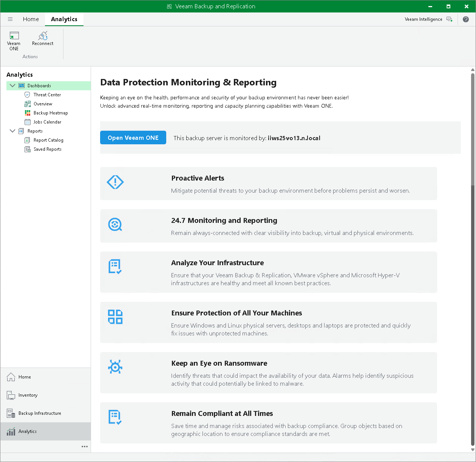The width and height of the screenshot is (476, 462).
Task: Click the Threat Center shield icon
Action: click(27, 95)
